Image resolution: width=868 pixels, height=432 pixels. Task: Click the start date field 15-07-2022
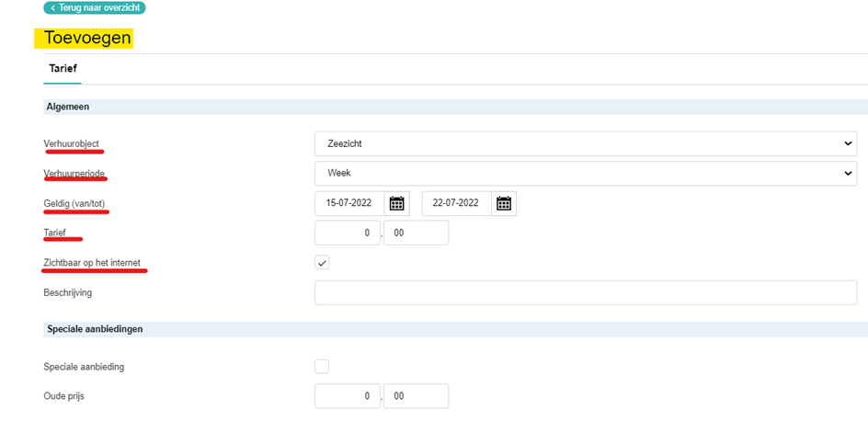[x=350, y=203]
